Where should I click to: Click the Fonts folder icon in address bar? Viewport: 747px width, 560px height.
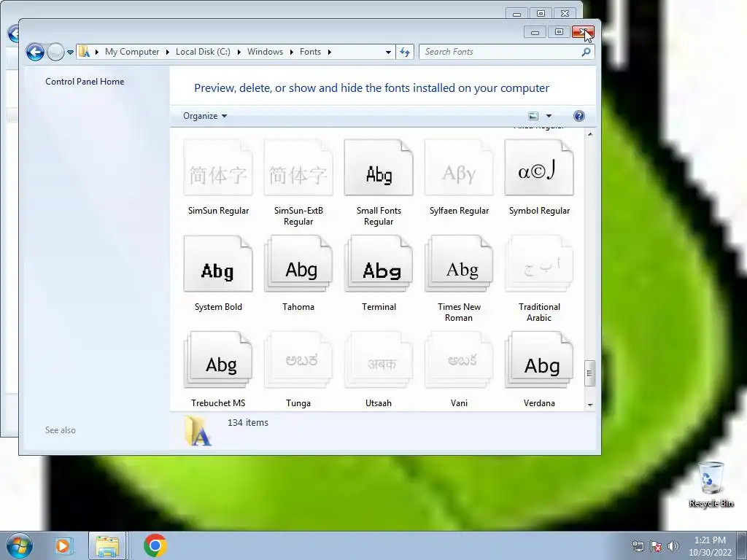[x=85, y=52]
